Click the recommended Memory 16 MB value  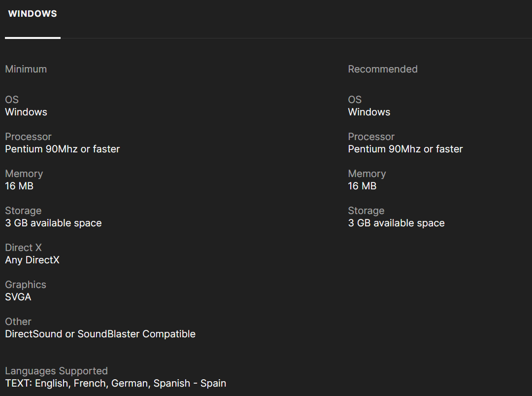pos(362,186)
